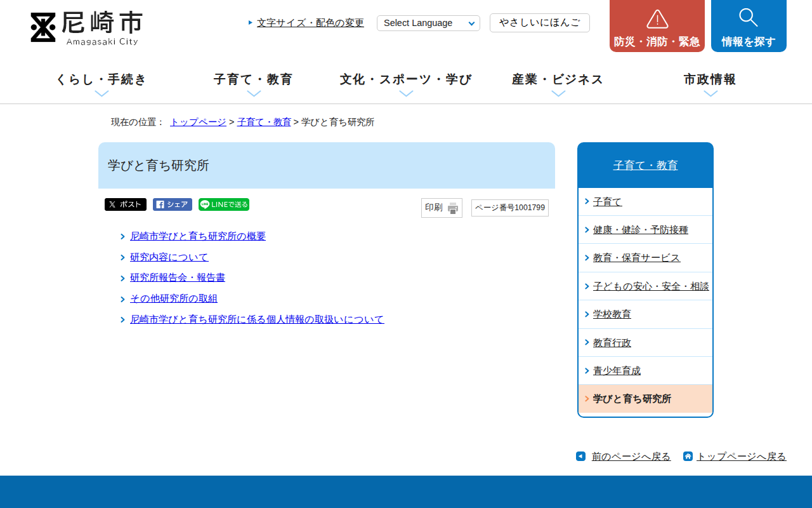This screenshot has height=508, width=812.
Task: Click the Amagasaki City logo
Action: [x=86, y=28]
